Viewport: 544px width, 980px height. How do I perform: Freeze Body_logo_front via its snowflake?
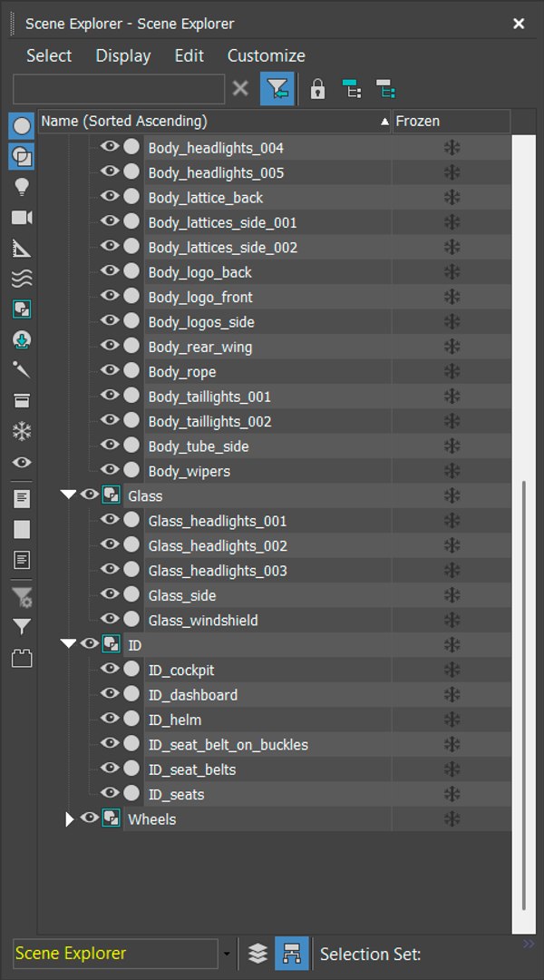pos(452,298)
